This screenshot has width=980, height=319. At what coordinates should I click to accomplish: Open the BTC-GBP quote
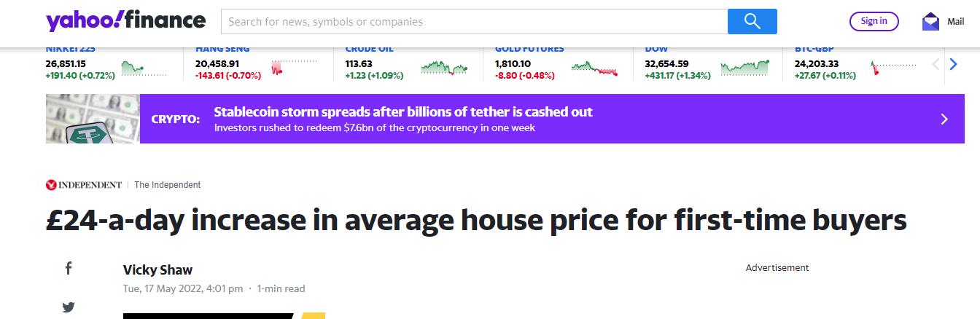815,50
